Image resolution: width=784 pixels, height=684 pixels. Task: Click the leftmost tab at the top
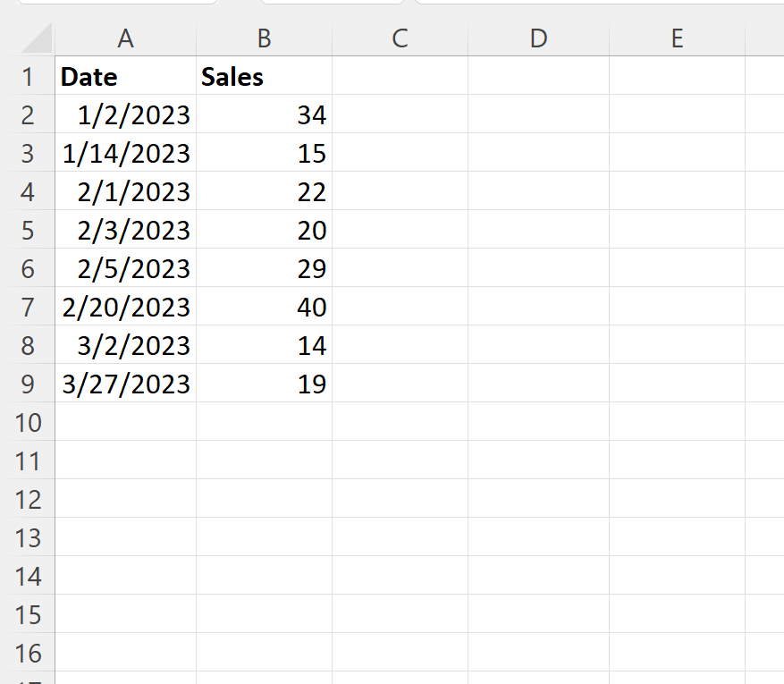(x=116, y=3)
